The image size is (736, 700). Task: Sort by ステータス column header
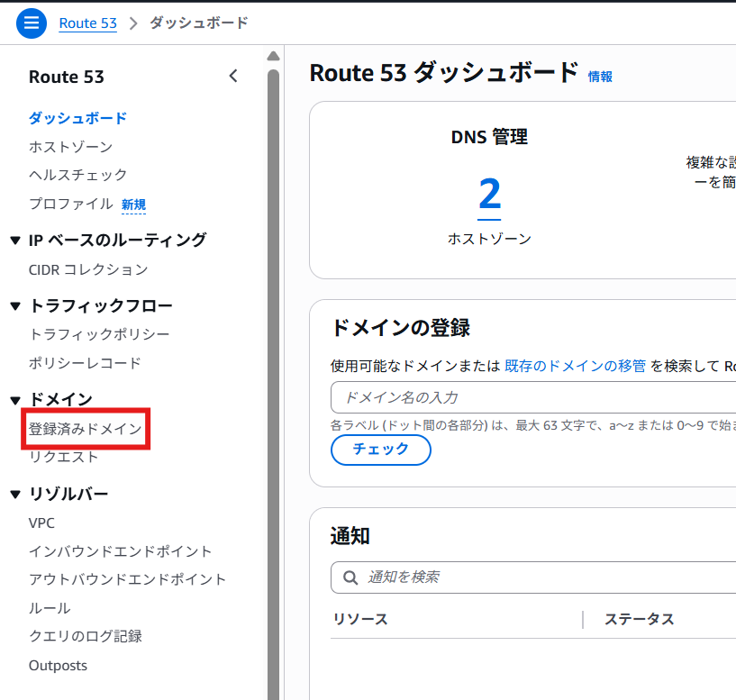pos(639,619)
